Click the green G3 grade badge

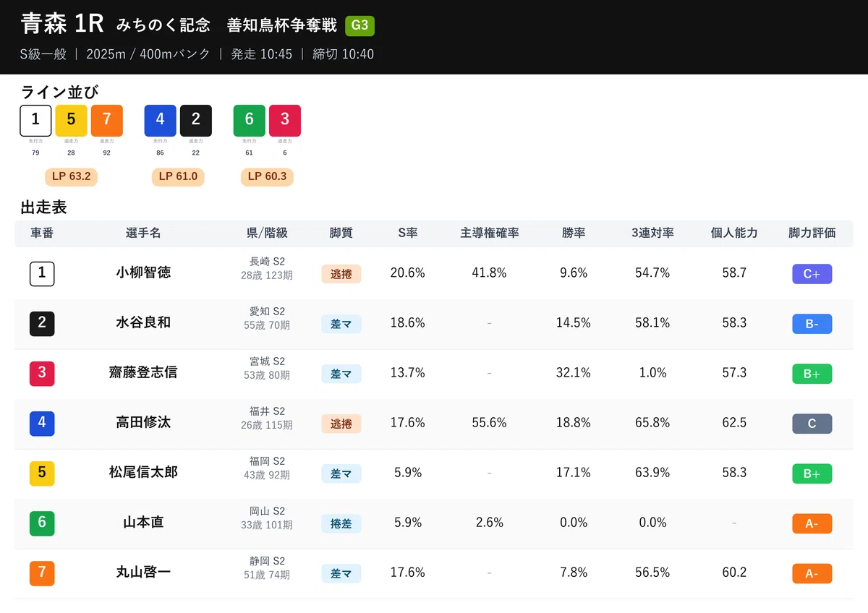[x=359, y=26]
